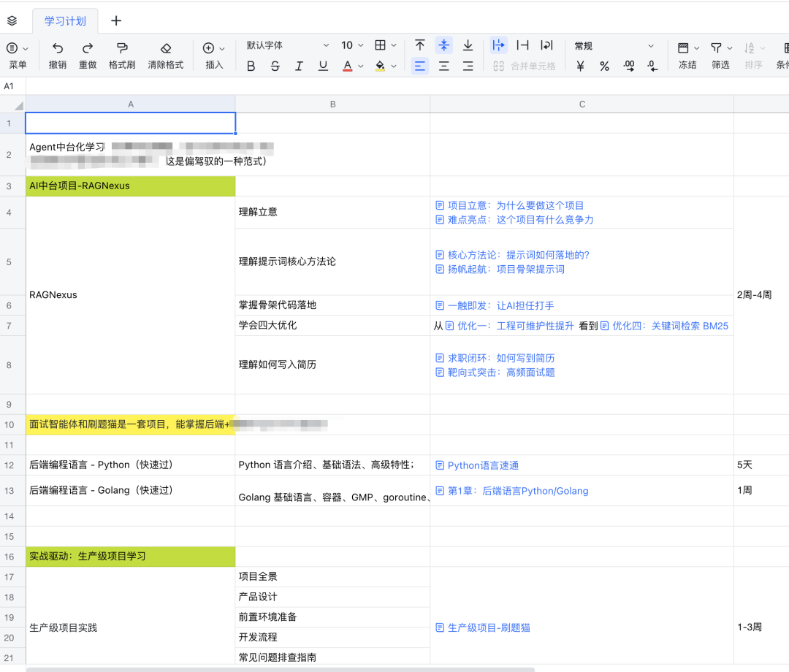
Task: Select text wrap icon
Action: (546, 45)
